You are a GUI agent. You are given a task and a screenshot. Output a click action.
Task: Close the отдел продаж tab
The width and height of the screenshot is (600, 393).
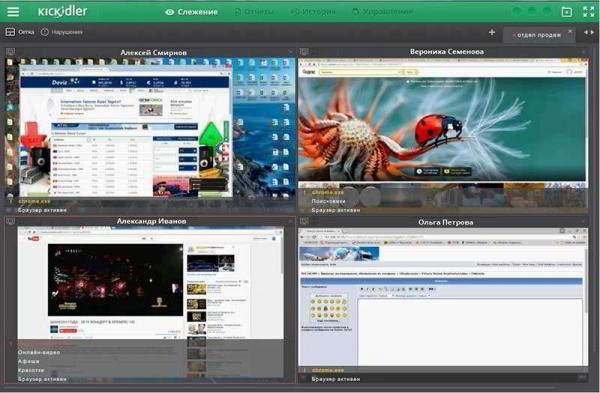(570, 31)
